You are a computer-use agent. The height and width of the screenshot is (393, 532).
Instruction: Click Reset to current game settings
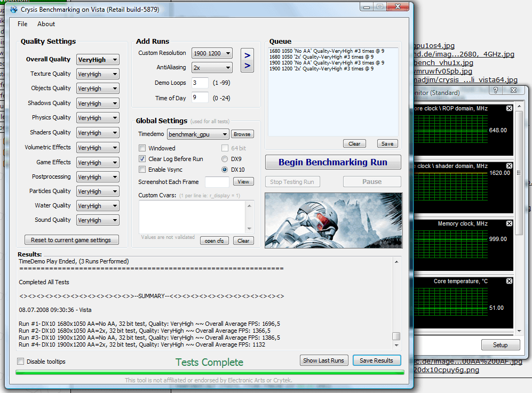click(x=72, y=240)
